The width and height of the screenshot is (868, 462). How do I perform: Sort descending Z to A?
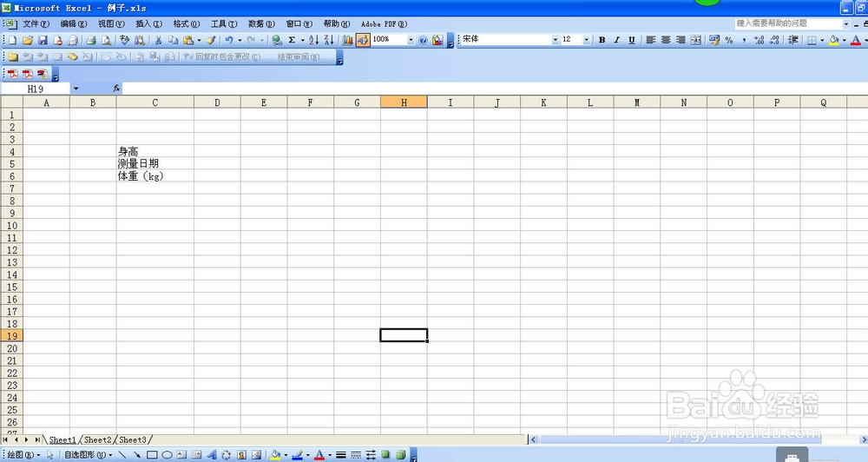tap(329, 40)
